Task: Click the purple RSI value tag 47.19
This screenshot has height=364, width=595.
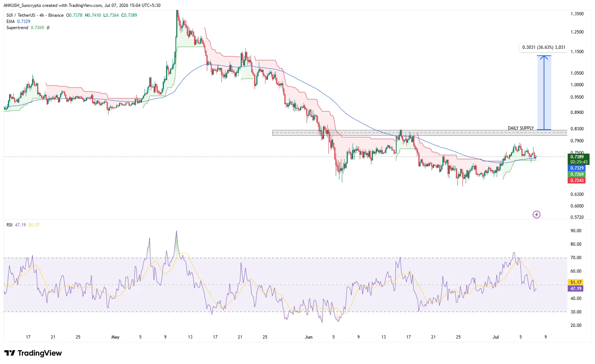Action: click(576, 289)
